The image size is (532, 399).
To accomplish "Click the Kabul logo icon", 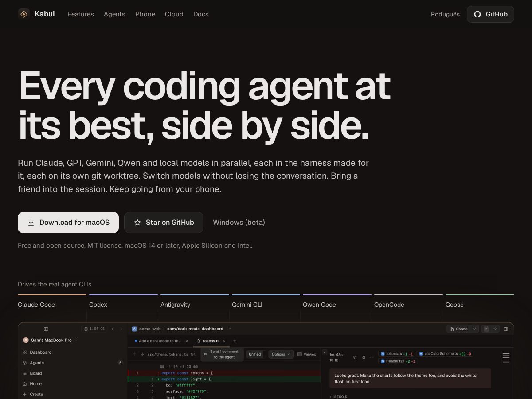I will [x=24, y=14].
